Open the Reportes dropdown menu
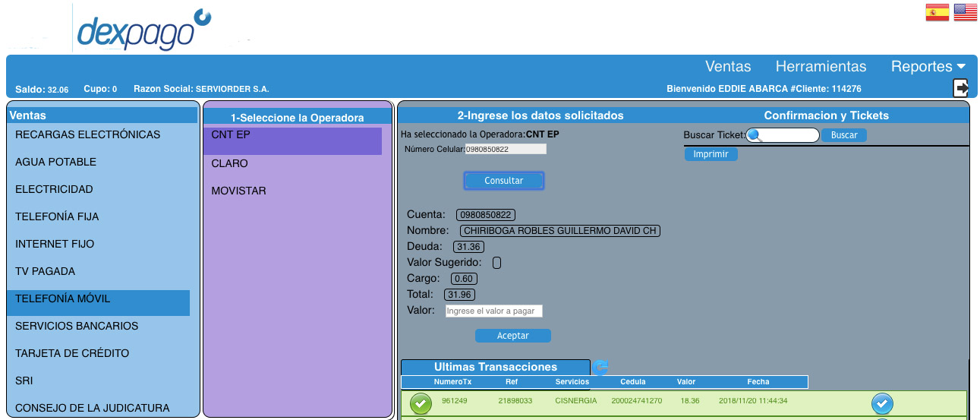This screenshot has width=980, height=420. coord(928,66)
